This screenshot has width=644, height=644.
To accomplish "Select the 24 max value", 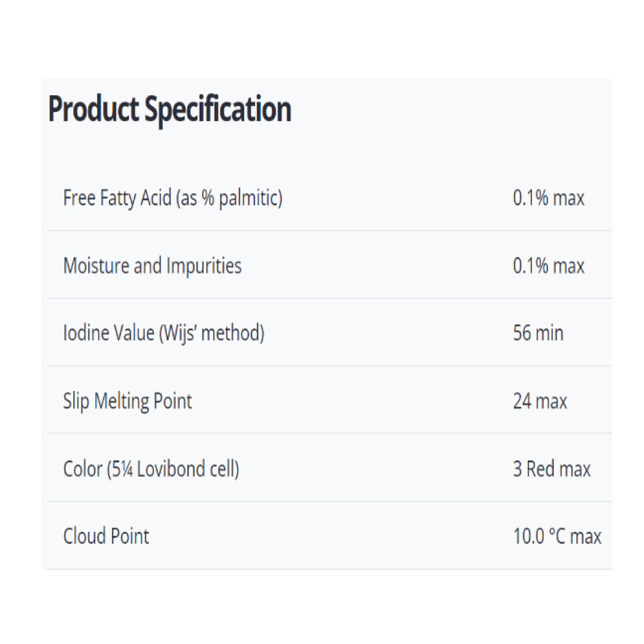I will coord(539,401).
